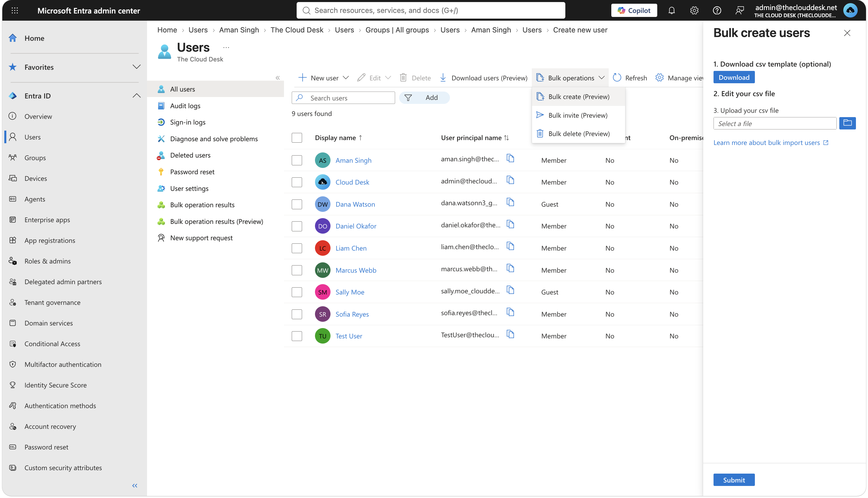
Task: Open Enterprise apps in sidebar
Action: (47, 219)
